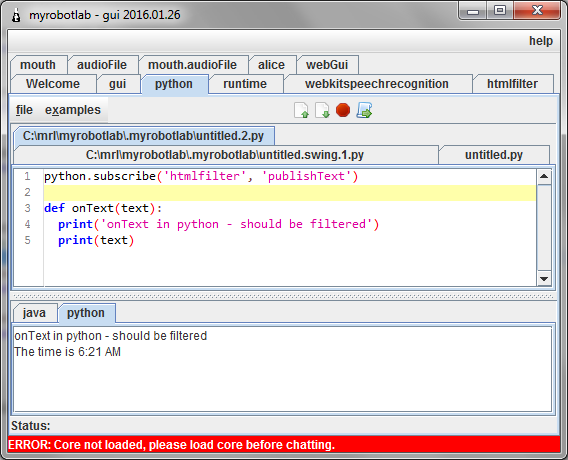Open the help menu
This screenshot has height=460, width=568.
click(541, 41)
